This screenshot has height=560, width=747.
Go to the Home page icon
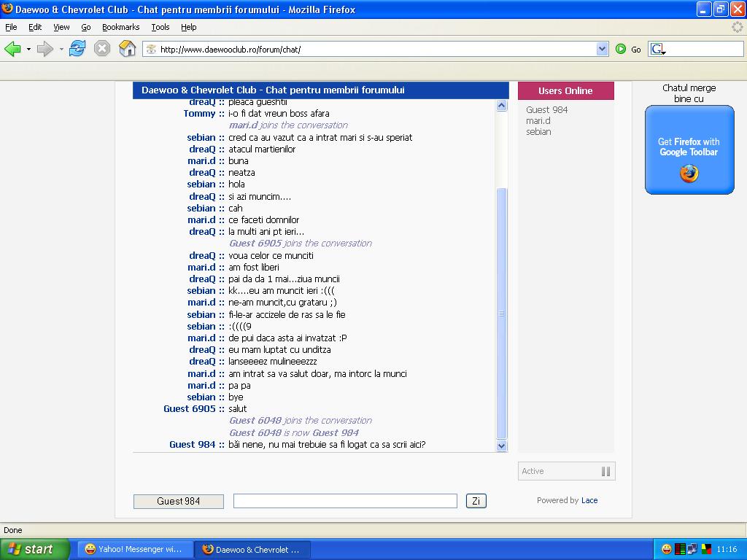pyautogui.click(x=127, y=49)
